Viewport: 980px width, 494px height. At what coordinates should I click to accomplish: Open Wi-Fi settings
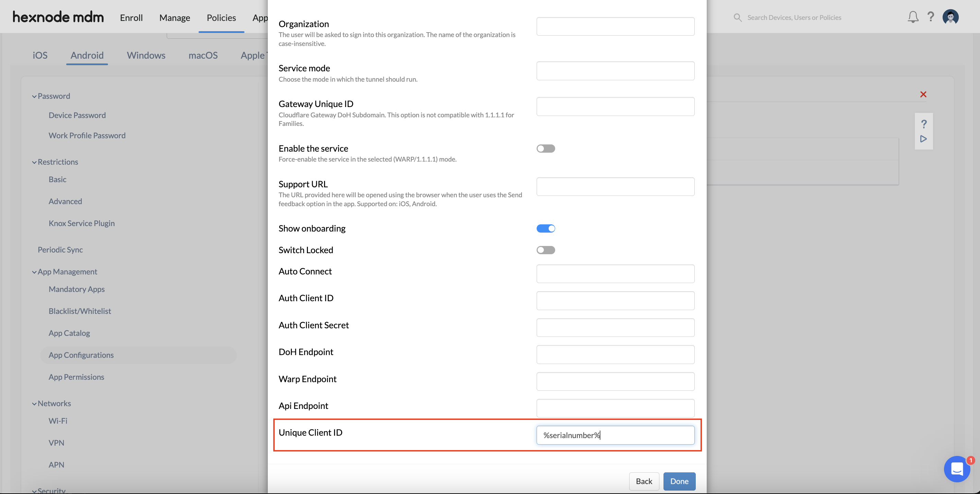tap(58, 421)
